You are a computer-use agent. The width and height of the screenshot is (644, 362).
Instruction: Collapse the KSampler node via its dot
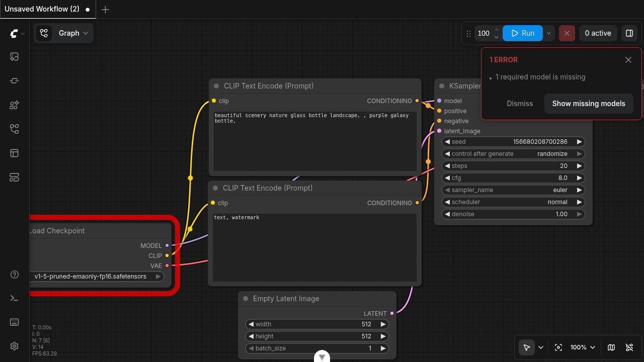pos(442,86)
